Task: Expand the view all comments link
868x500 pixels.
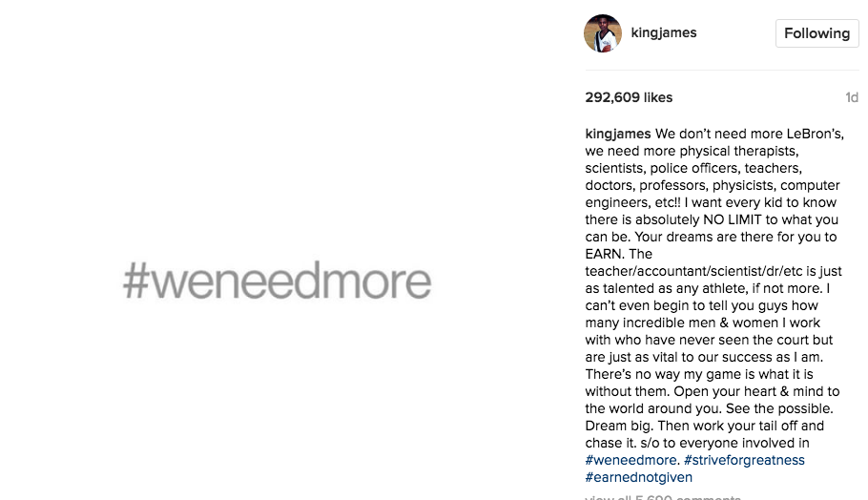Action: coord(662,496)
